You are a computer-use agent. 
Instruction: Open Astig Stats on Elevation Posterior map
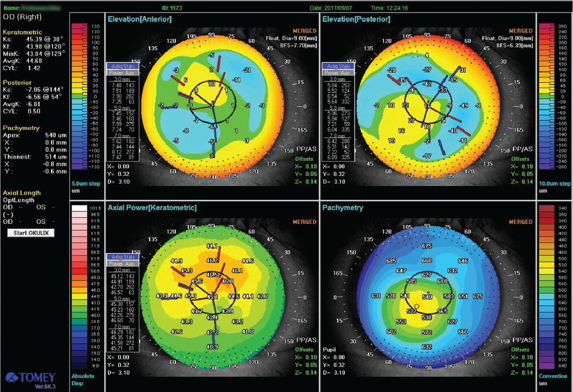tap(338, 66)
